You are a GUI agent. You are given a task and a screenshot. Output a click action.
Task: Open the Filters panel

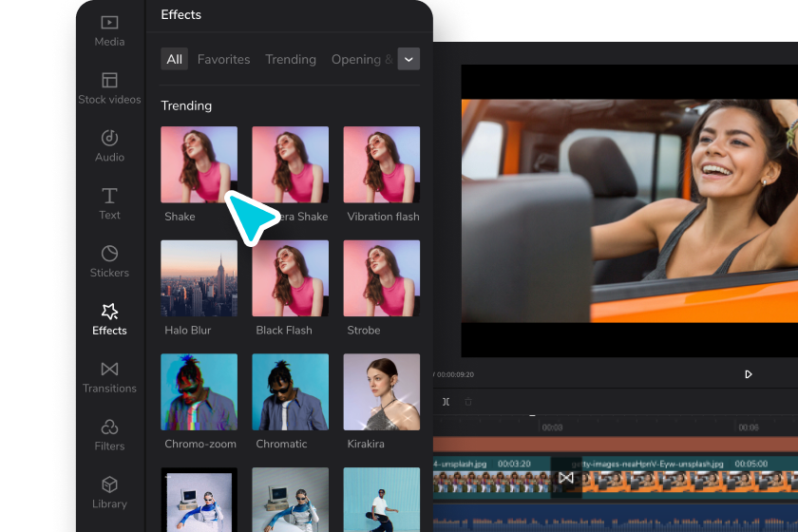(x=109, y=435)
